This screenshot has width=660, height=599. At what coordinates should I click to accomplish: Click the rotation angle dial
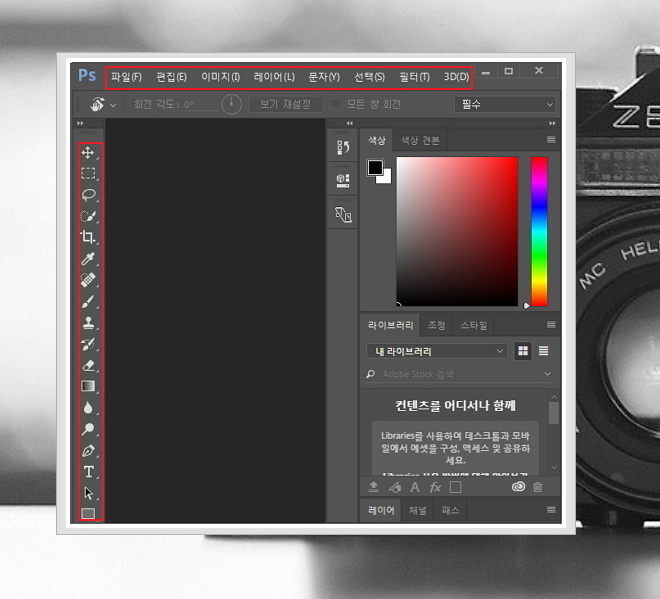pyautogui.click(x=232, y=104)
